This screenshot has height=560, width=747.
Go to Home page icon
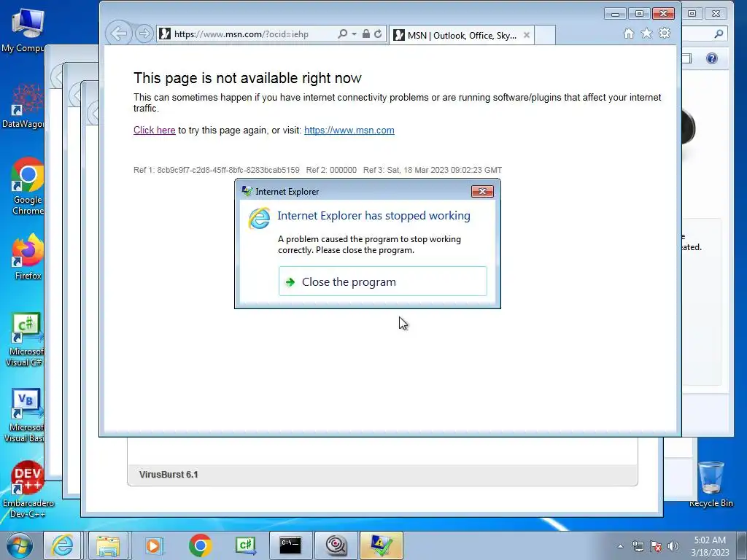point(629,34)
